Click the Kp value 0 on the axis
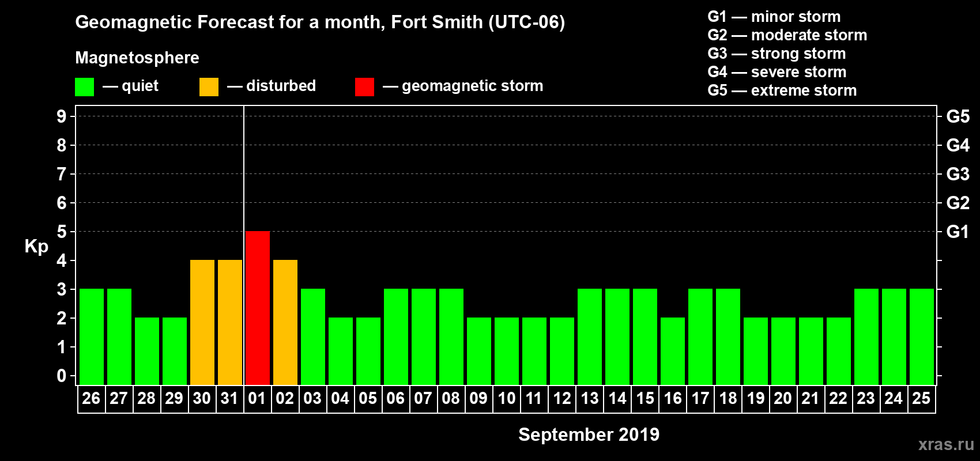Viewport: 980px width, 461px height. tap(62, 376)
